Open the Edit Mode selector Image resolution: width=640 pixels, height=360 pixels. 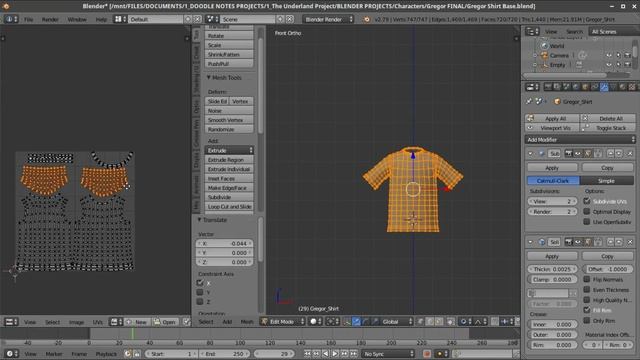pyautogui.click(x=283, y=322)
